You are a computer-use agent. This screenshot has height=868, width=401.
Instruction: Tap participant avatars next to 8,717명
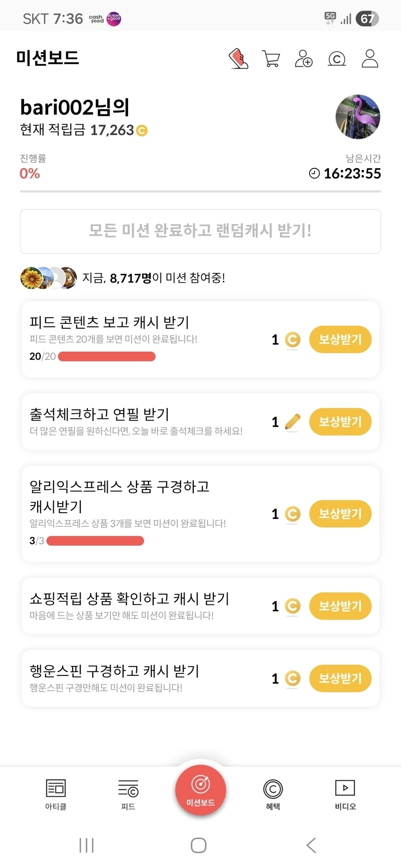[48, 278]
